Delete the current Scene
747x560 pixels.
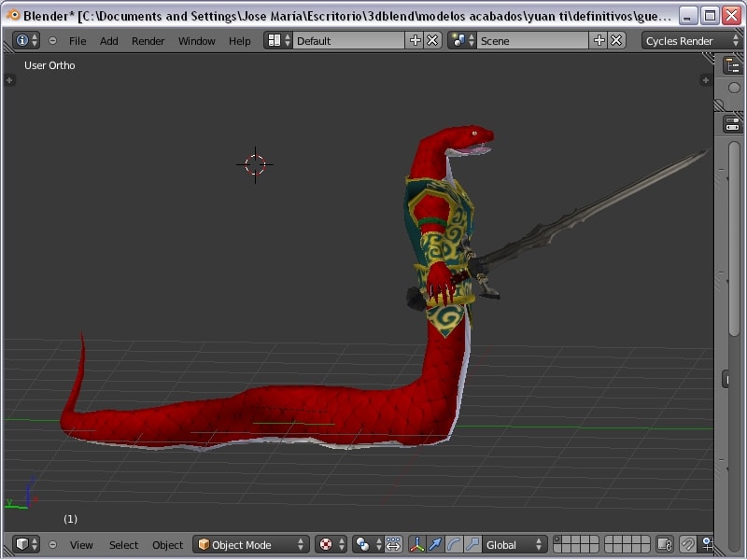pos(616,40)
